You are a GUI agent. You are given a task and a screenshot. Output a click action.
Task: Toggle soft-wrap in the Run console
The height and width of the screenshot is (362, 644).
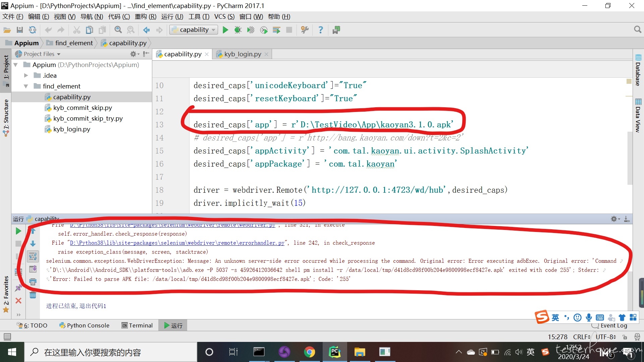click(x=33, y=256)
